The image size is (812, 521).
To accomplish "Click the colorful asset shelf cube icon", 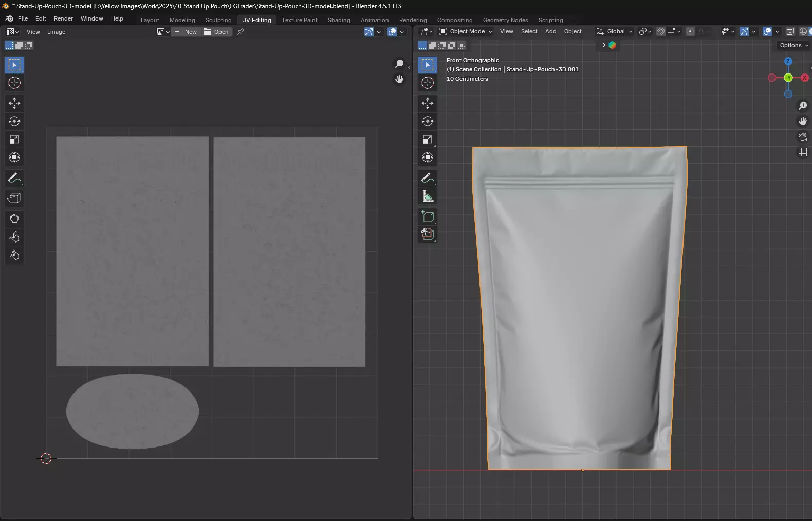I will [612, 45].
